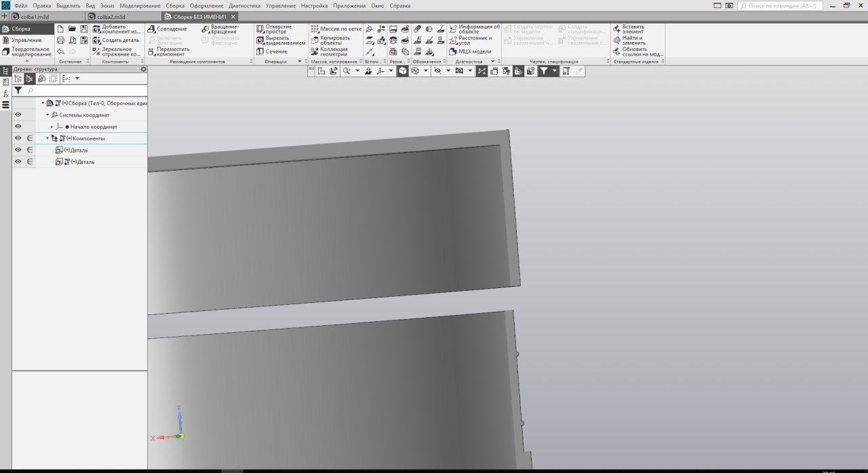The width and height of the screenshot is (868, 473).
Task: Click the tree filter funnel icon
Action: click(x=18, y=90)
